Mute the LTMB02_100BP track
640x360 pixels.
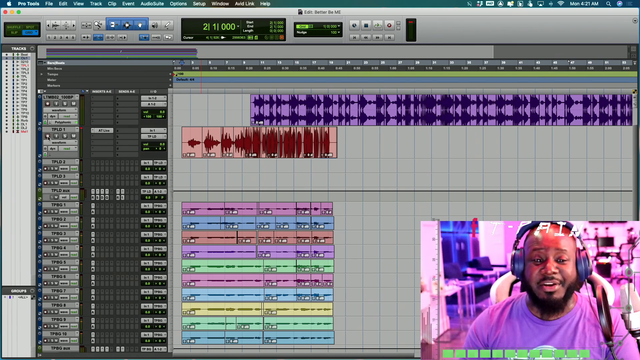point(73,104)
